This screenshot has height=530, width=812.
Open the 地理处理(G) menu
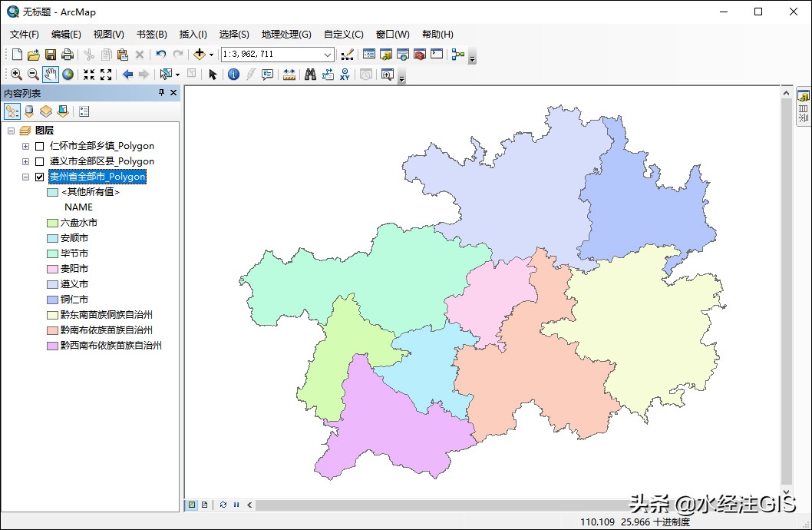click(286, 35)
